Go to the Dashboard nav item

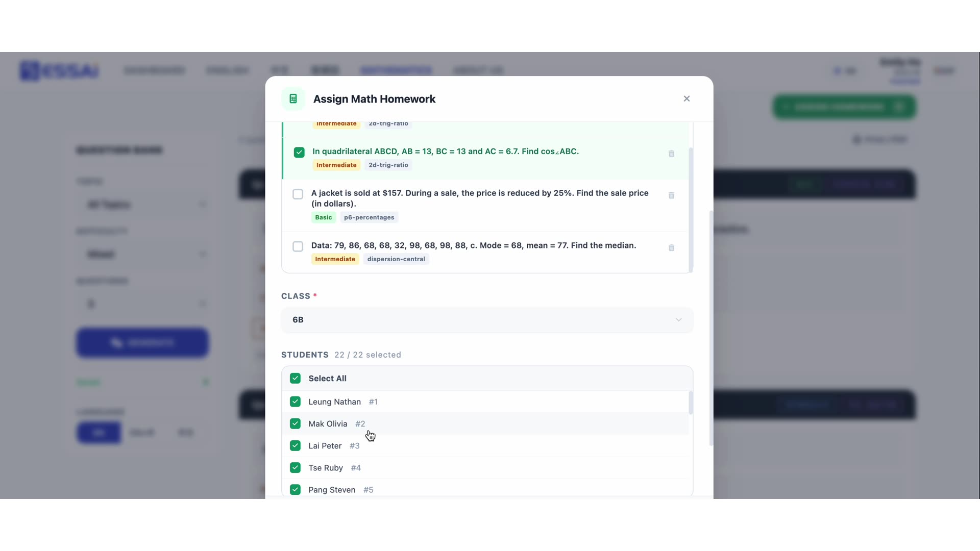[154, 70]
